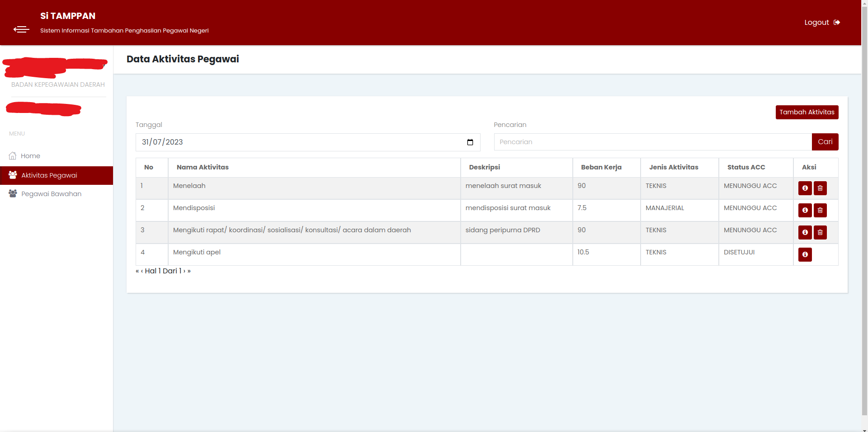Click the Cari search button
This screenshot has height=432, width=868.
tap(825, 142)
